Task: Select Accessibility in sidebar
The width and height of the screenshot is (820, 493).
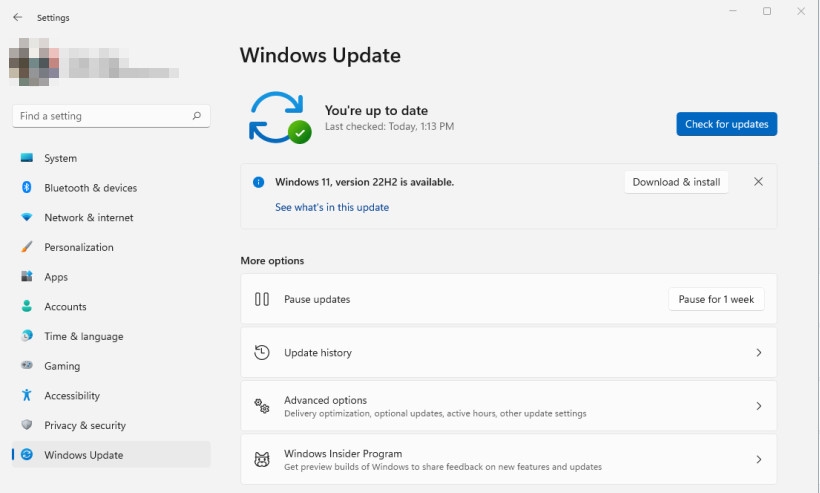Action: [x=111, y=396]
